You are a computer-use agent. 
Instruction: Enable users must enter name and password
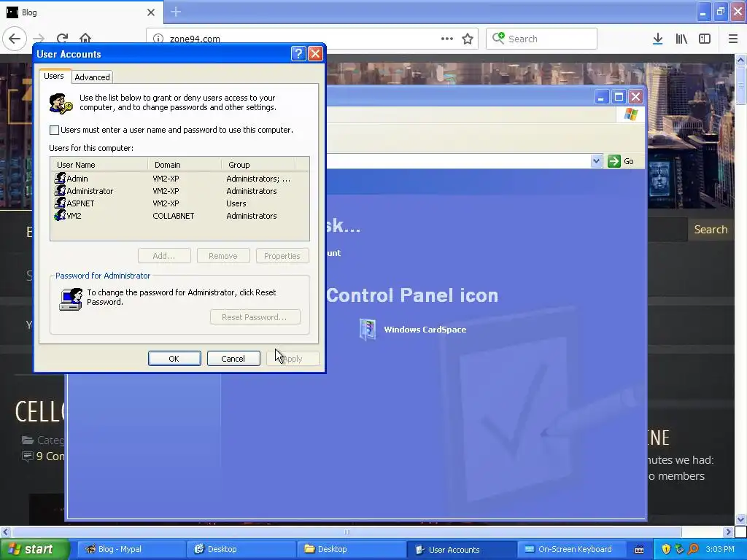(54, 130)
